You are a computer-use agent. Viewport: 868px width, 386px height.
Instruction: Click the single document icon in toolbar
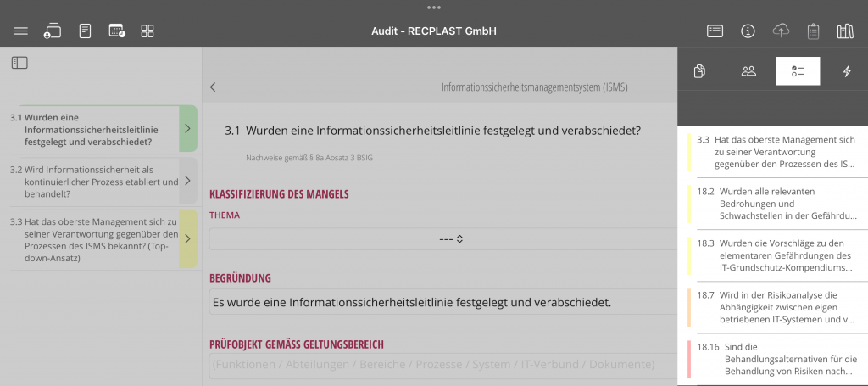pyautogui.click(x=85, y=31)
